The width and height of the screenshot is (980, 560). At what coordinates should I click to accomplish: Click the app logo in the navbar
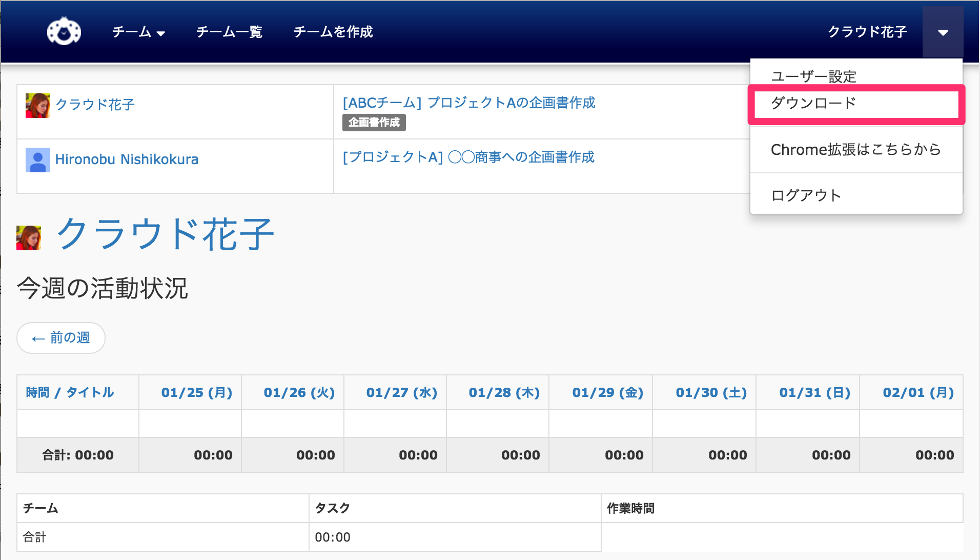[64, 32]
